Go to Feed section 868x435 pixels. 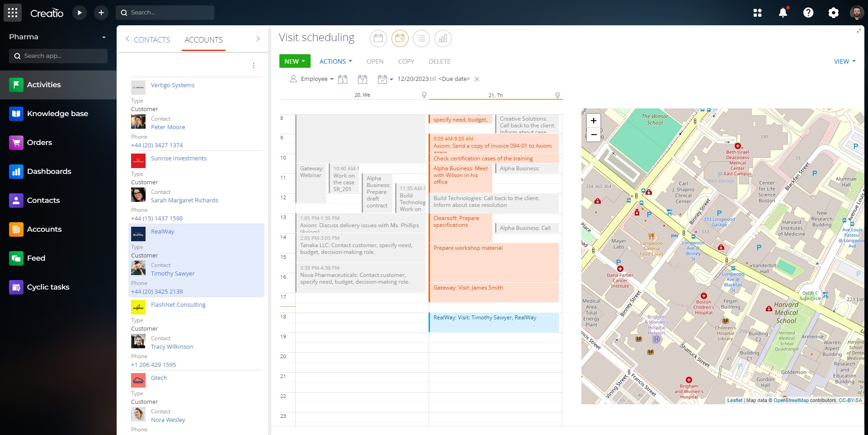pos(58,258)
